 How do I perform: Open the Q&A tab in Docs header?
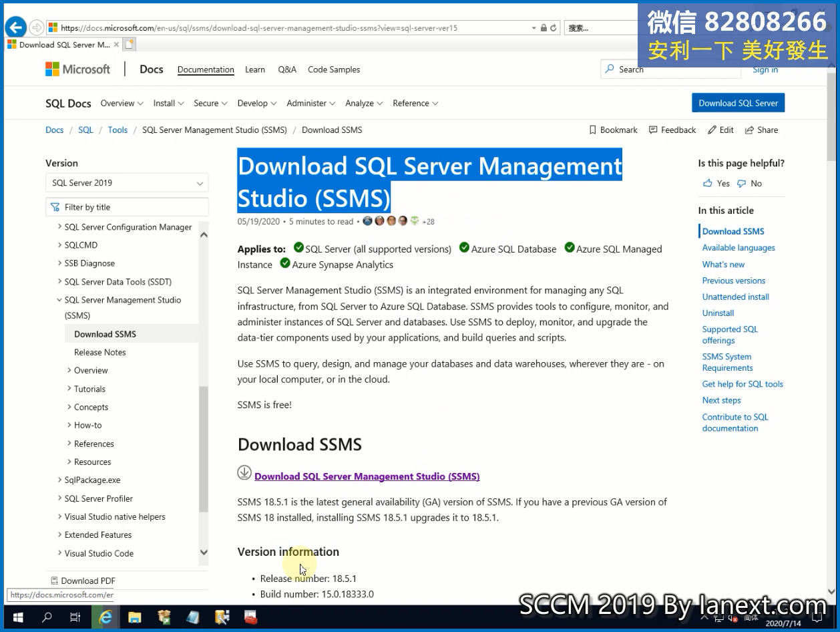[287, 69]
